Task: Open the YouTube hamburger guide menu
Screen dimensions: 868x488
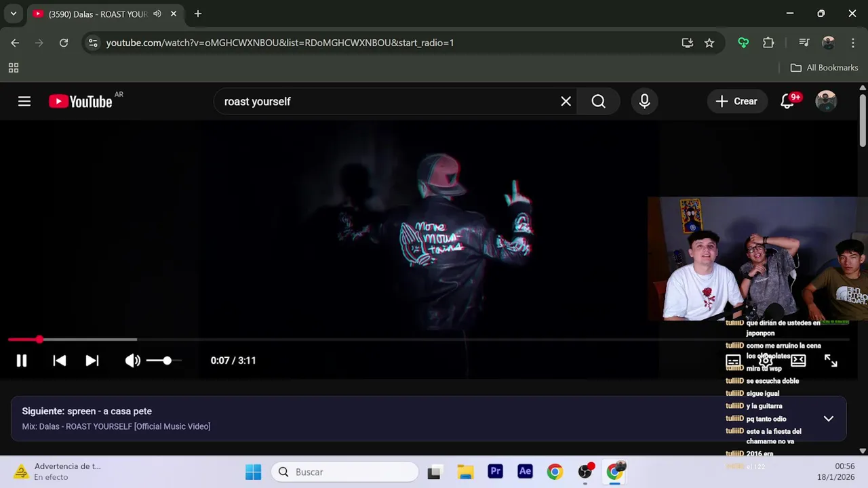Action: coord(24,102)
